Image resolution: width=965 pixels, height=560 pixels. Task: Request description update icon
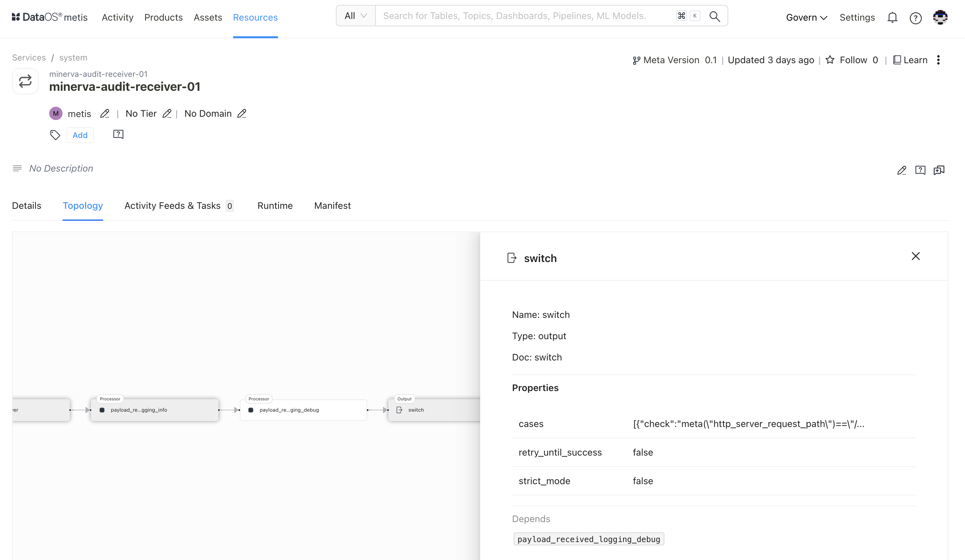[x=920, y=170]
